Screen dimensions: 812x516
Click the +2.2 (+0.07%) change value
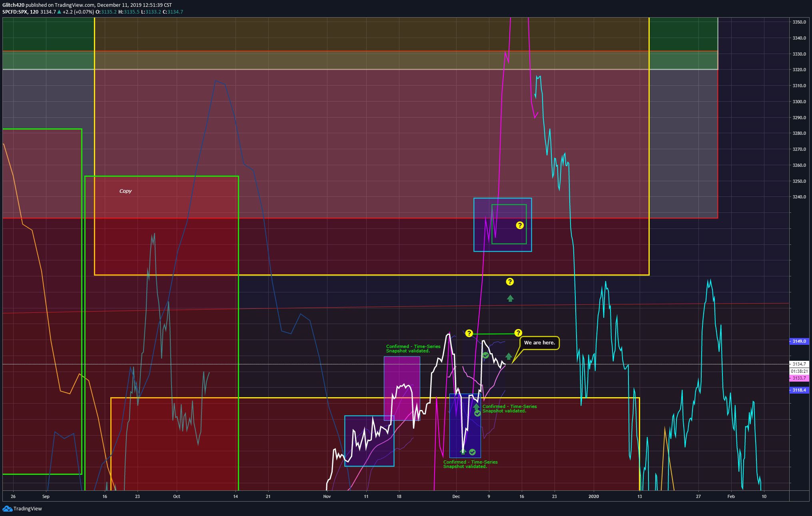78,12
